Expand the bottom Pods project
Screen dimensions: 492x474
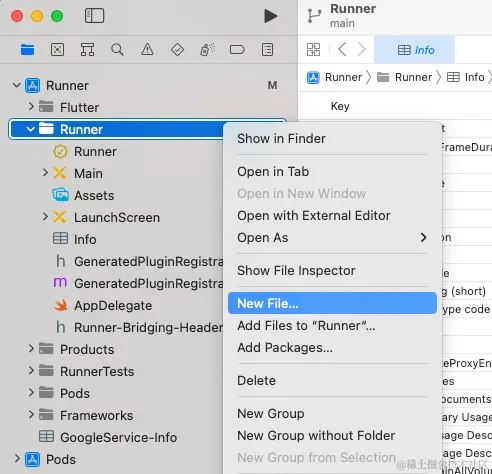pyautogui.click(x=17, y=459)
